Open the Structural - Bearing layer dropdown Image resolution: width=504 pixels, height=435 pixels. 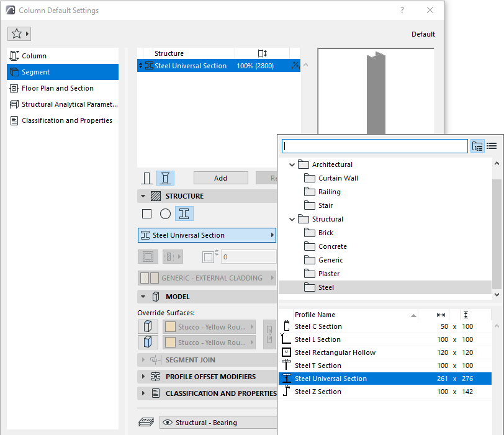pos(218,423)
